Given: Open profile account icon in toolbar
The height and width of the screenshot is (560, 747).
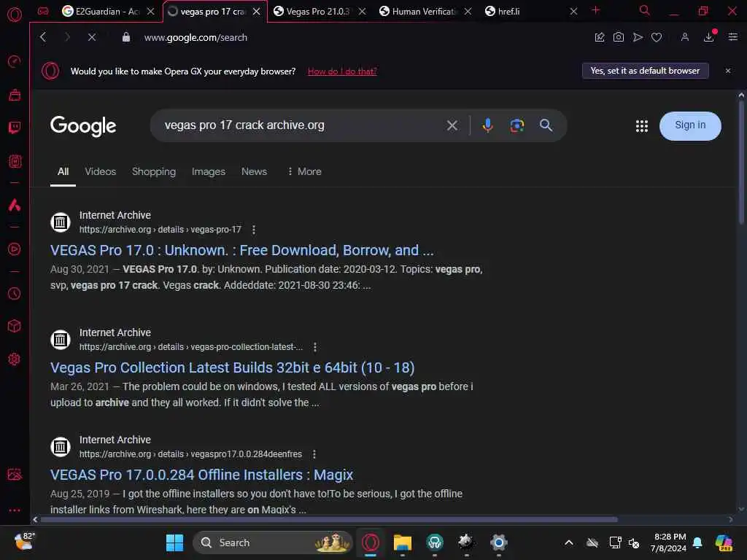Looking at the screenshot, I should 685,37.
